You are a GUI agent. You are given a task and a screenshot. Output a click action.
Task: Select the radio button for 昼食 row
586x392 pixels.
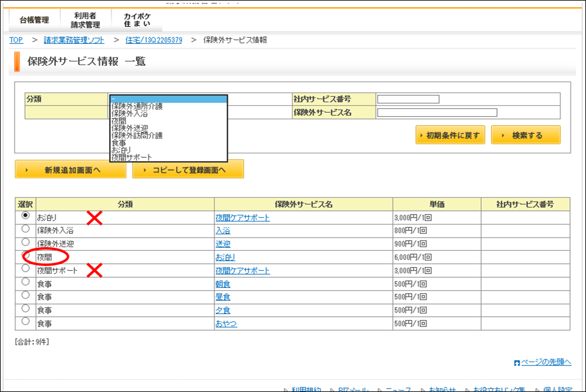pyautogui.click(x=26, y=295)
